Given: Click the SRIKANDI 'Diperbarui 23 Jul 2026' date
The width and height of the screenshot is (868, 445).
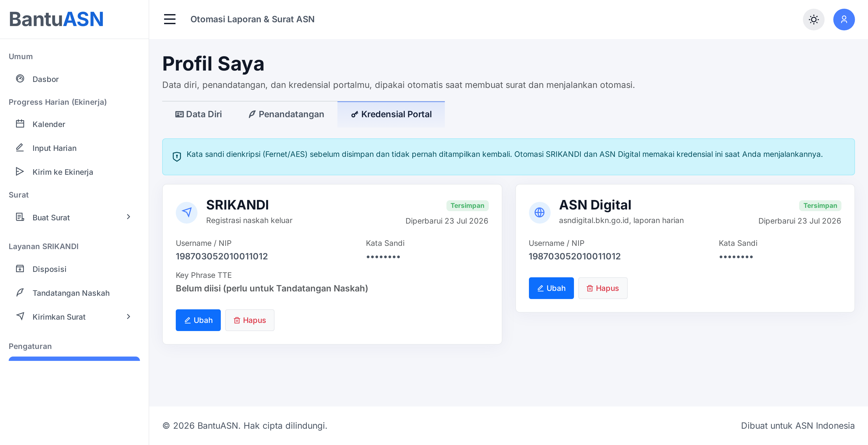Looking at the screenshot, I should coord(447,221).
